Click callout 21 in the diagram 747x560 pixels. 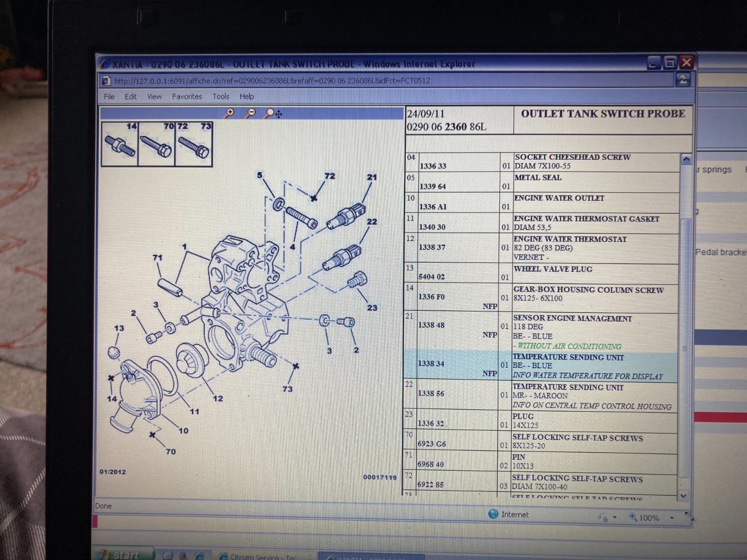click(x=372, y=177)
